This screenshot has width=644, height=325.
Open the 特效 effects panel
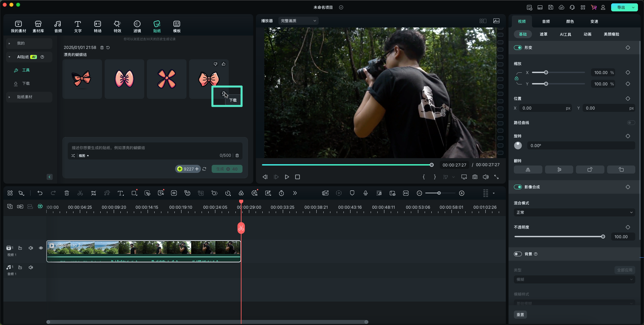pyautogui.click(x=117, y=26)
